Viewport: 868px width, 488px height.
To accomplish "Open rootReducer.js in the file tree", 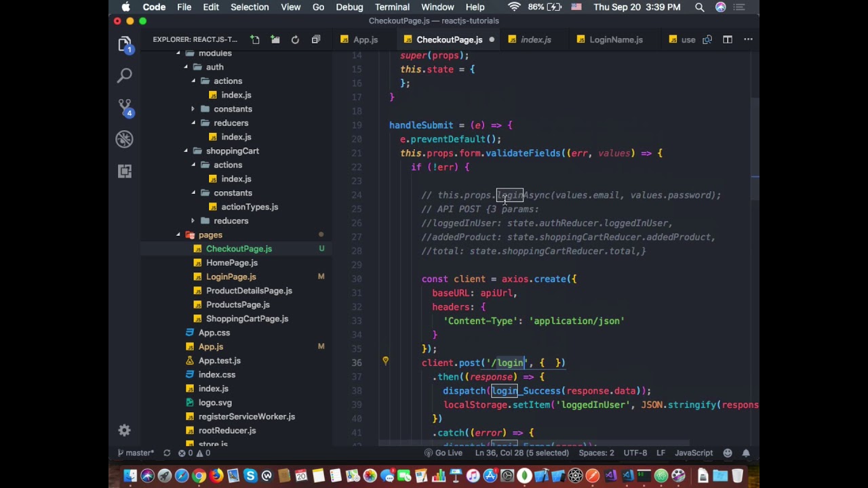I will point(227,430).
